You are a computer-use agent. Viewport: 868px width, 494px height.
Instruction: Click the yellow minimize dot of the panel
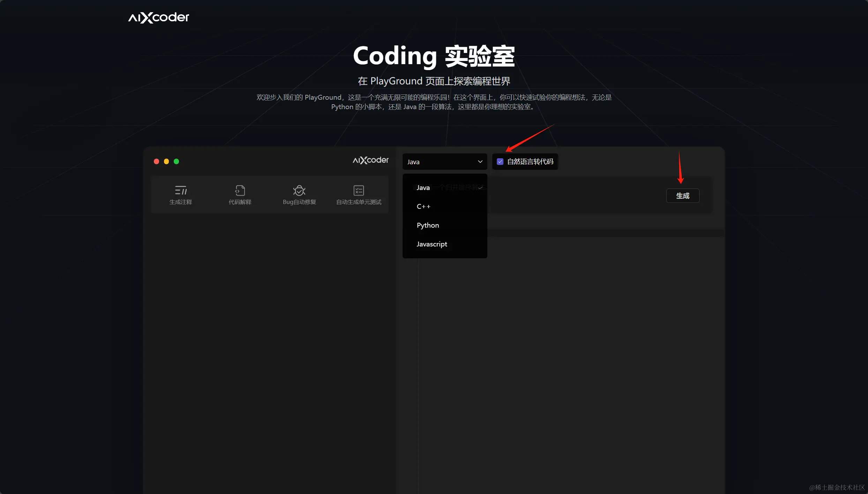pyautogui.click(x=166, y=161)
